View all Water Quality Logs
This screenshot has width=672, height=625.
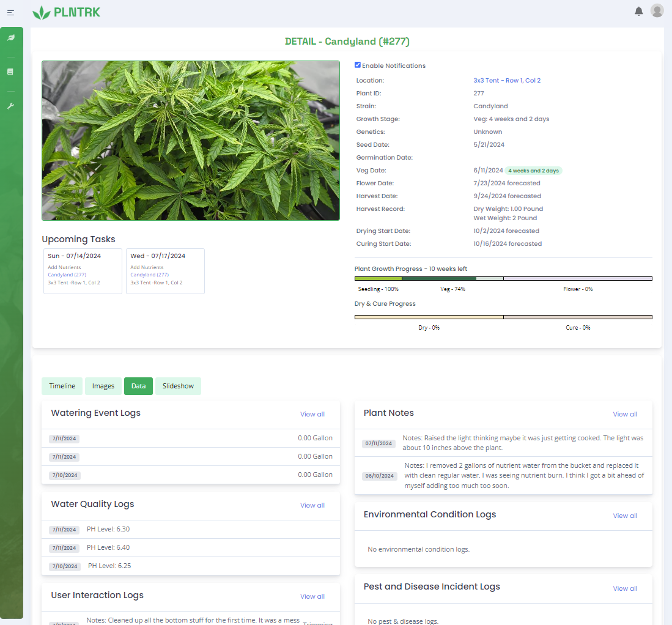point(312,506)
